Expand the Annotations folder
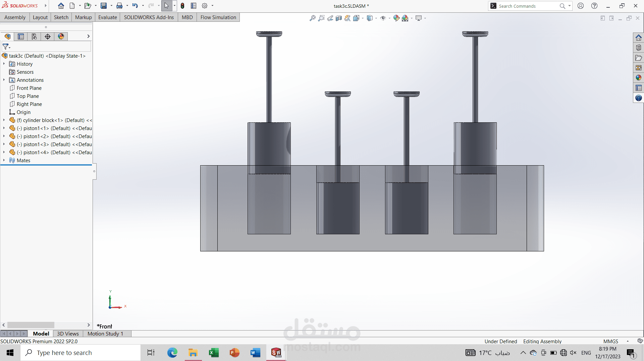Screen dimensions: 644x361 point(4,80)
